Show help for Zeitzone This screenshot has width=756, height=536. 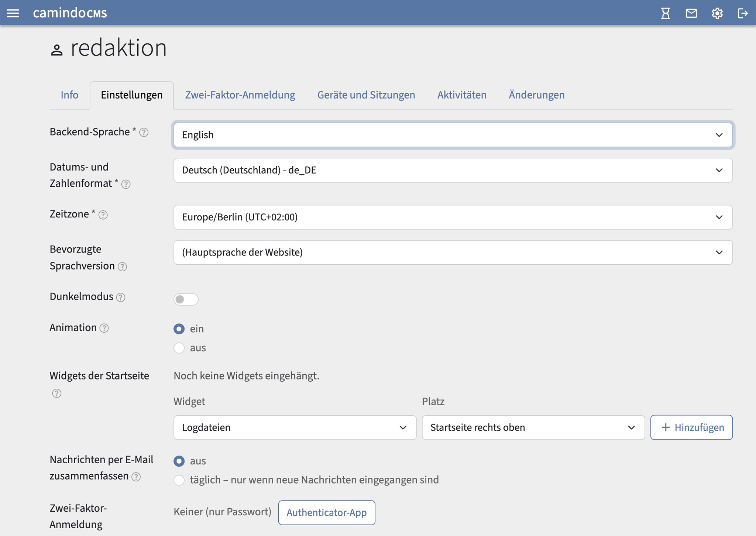103,215
